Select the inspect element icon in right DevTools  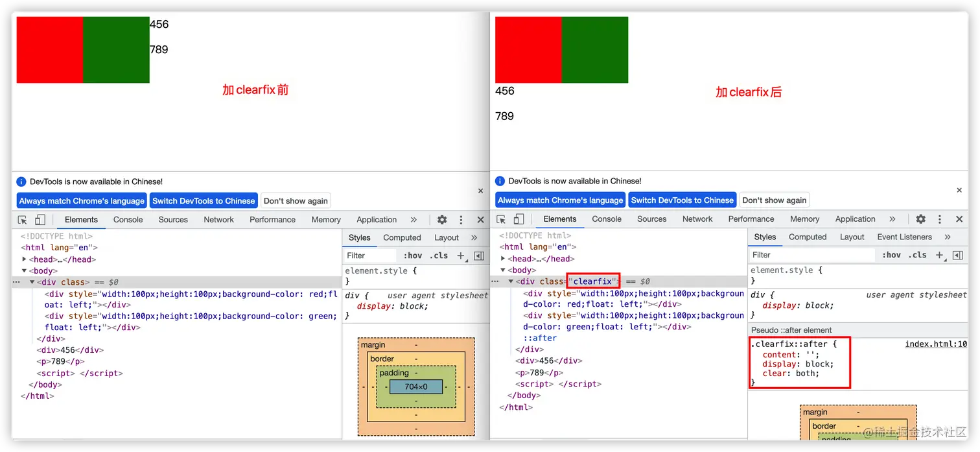(x=501, y=219)
